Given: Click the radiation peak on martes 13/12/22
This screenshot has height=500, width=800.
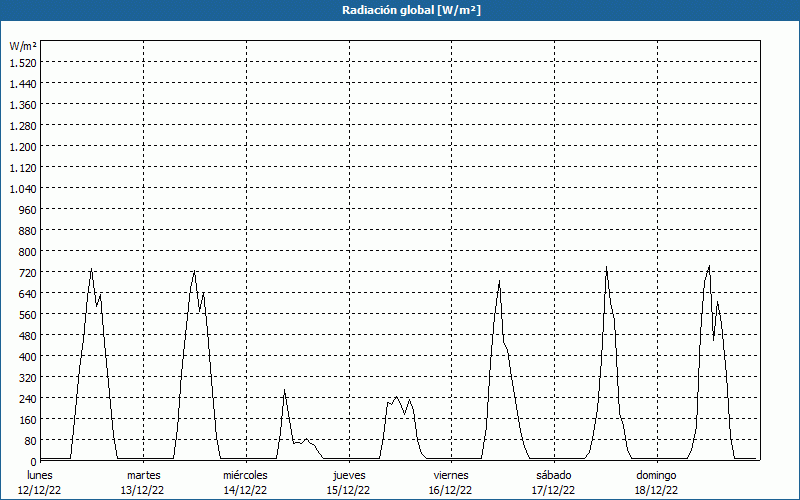Looking at the screenshot, I should coord(194,271).
